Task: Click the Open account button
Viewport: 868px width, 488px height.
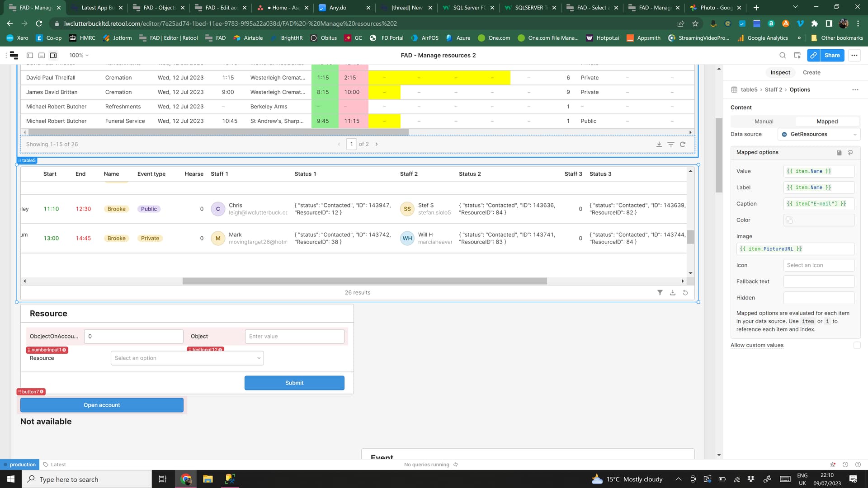Action: click(102, 405)
